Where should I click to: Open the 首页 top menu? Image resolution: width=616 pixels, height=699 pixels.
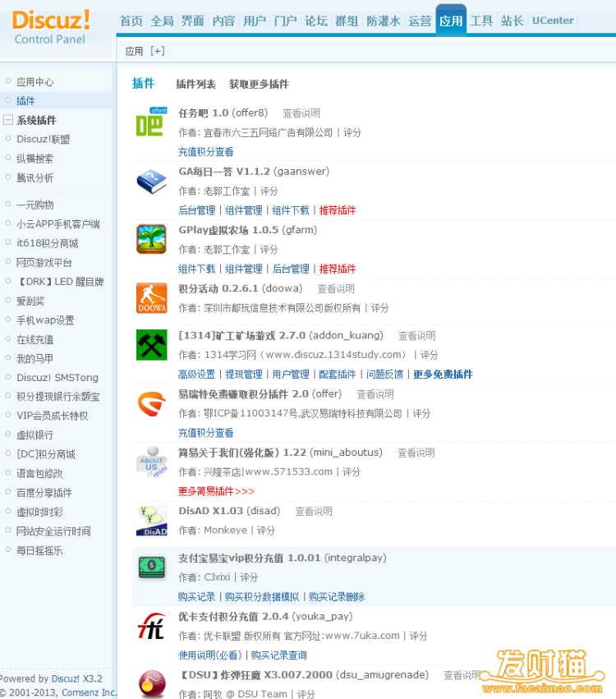pos(131,21)
